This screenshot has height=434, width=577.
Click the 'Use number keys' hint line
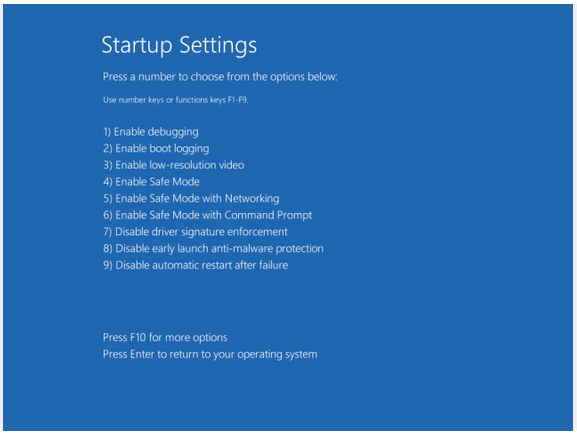(176, 100)
